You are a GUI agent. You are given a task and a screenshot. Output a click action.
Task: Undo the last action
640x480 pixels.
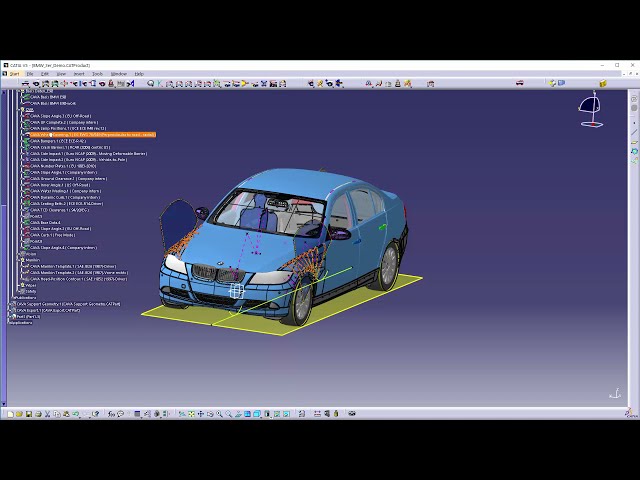76,414
